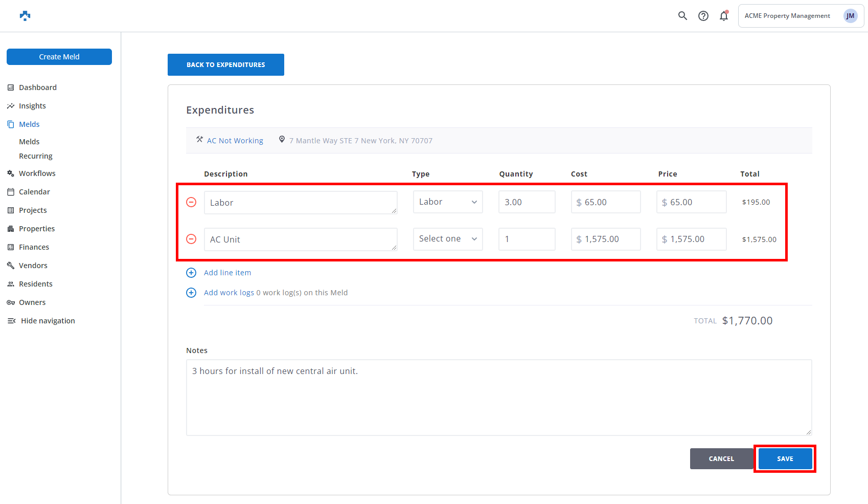Click the plus icon for Add line item

(191, 273)
